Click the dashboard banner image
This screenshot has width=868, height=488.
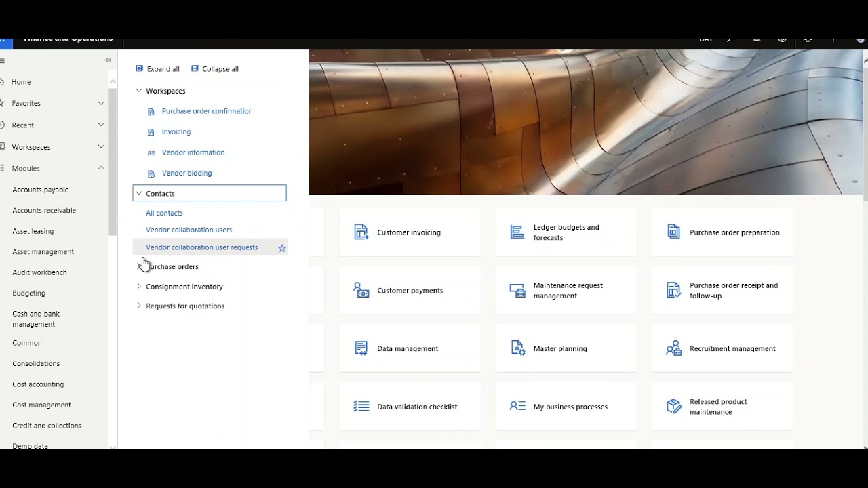[x=585, y=122]
